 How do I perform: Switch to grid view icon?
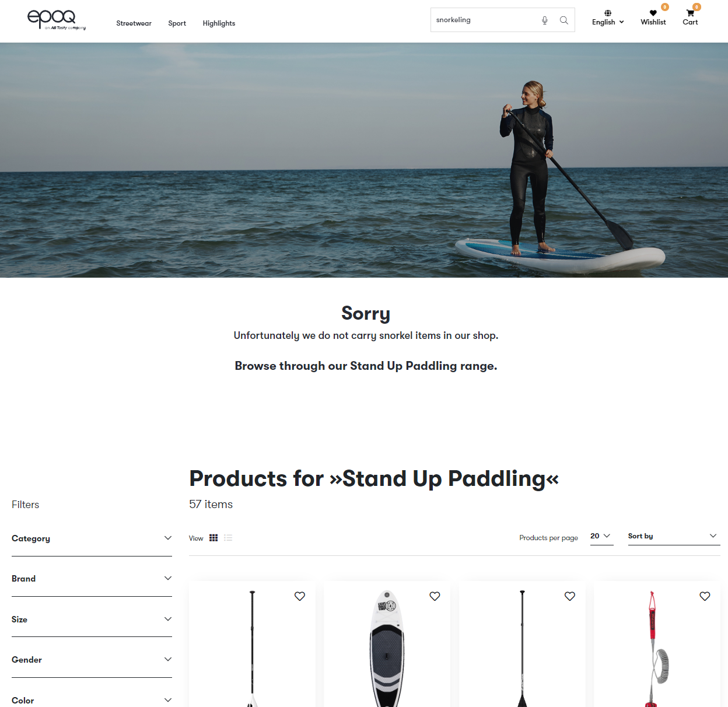tap(213, 538)
